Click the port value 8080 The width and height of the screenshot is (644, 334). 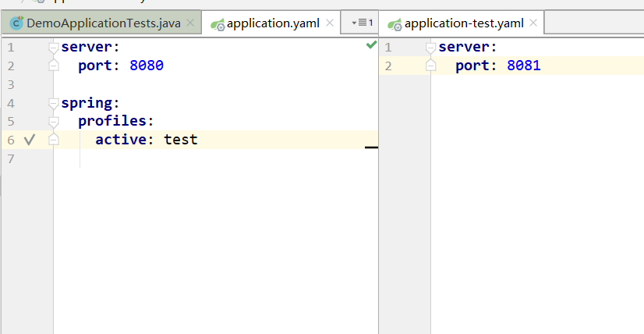(147, 66)
